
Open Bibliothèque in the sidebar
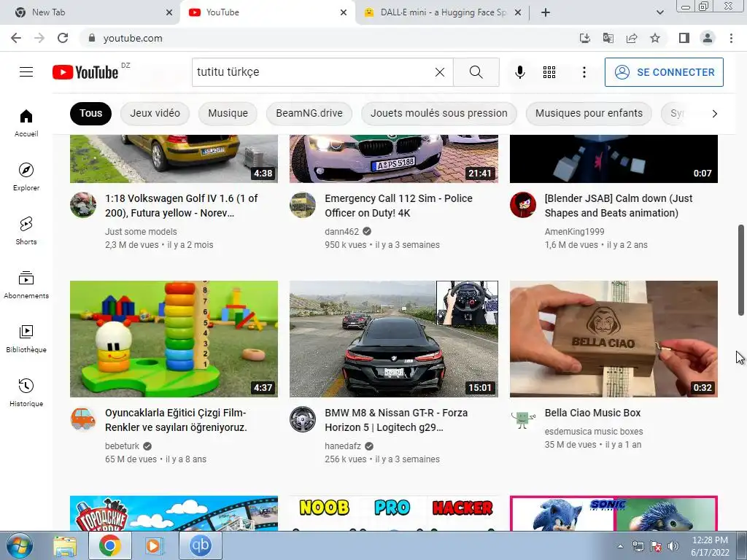26,338
